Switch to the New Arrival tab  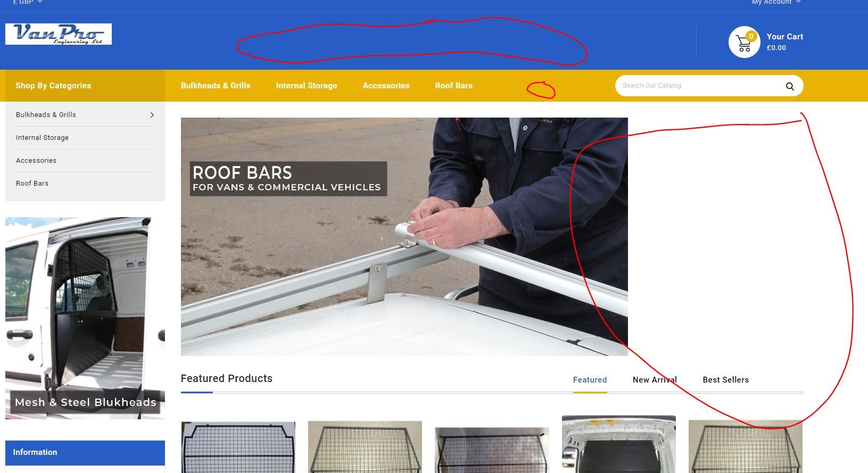[655, 380]
